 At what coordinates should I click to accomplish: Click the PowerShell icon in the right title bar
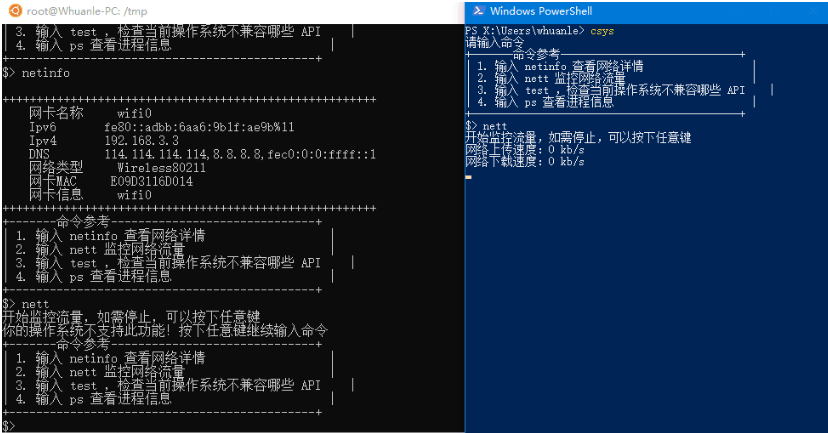[478, 11]
